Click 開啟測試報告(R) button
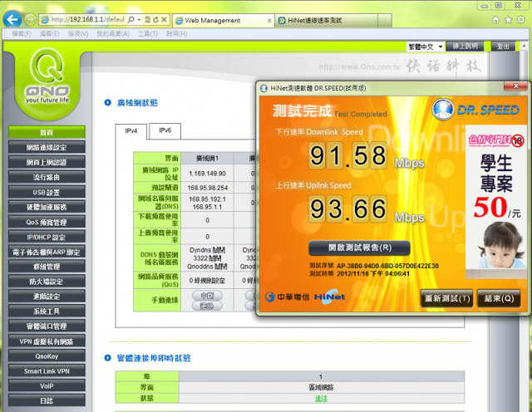This screenshot has height=412, width=532. pyautogui.click(x=359, y=248)
